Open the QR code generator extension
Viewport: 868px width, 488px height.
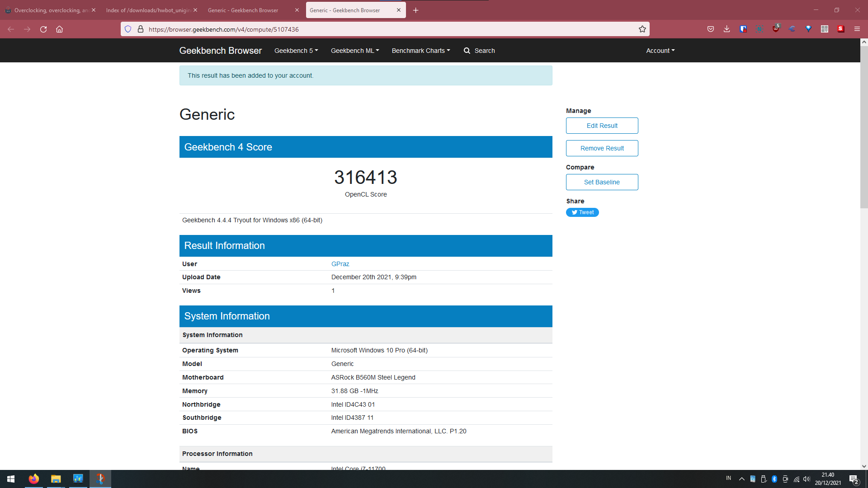point(825,29)
